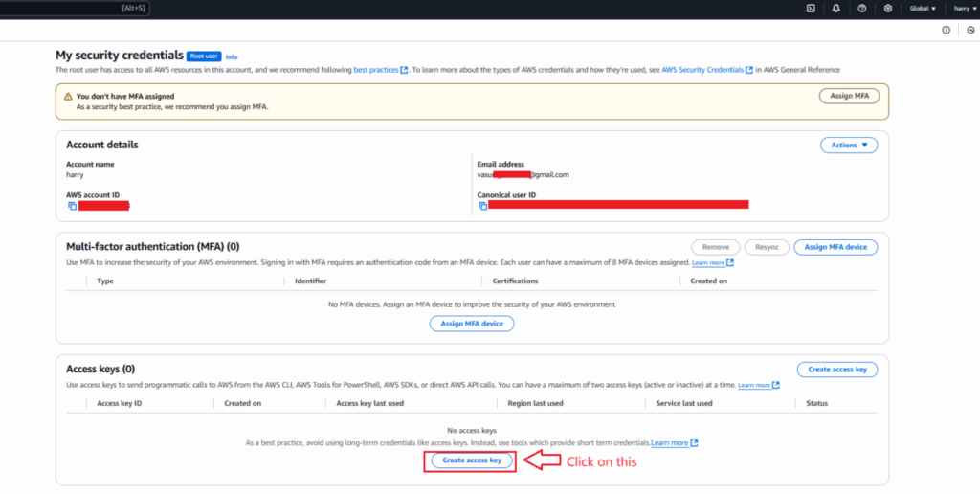Viewport: 980px width, 494px height.
Task: Select the gmail.com email address value
Action: coord(523,175)
